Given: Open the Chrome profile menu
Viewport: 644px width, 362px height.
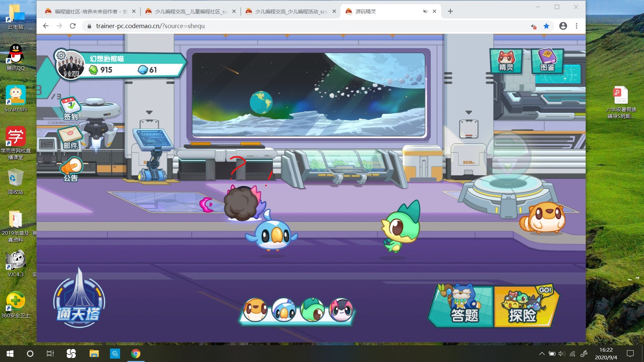Looking at the screenshot, I should [x=563, y=26].
